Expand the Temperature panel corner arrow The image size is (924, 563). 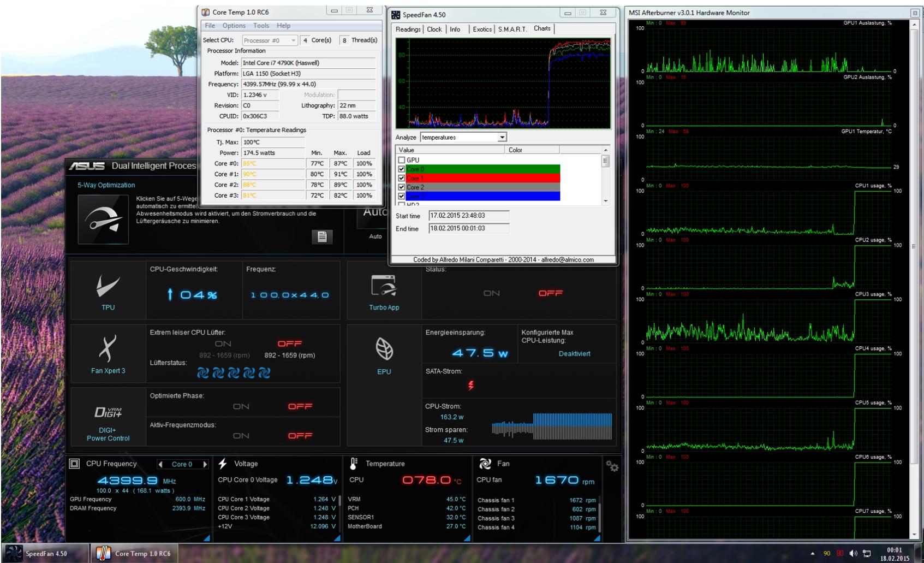click(x=467, y=538)
